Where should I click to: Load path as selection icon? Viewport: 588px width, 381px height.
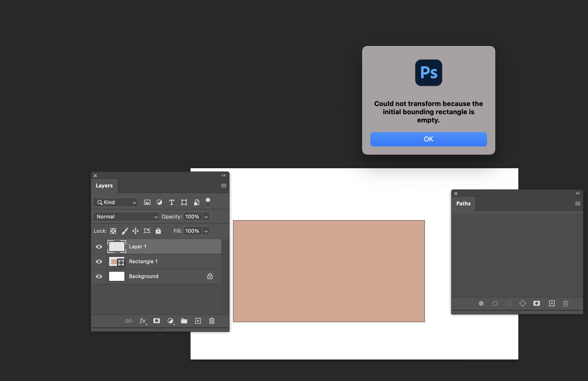click(x=509, y=303)
